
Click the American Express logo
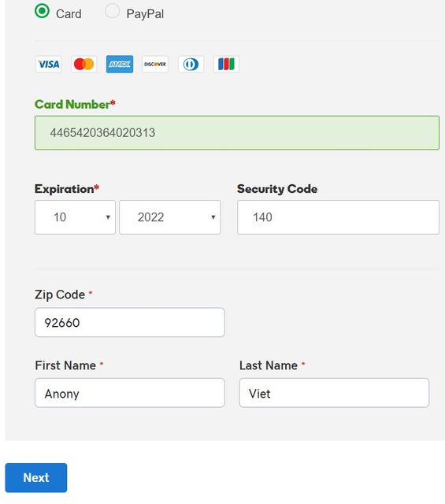120,65
